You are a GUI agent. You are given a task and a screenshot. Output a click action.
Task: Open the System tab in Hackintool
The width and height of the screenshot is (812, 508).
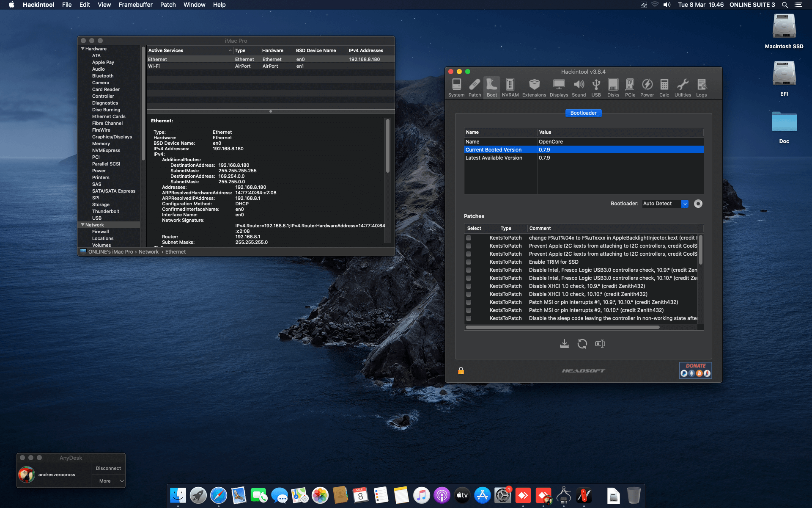456,87
